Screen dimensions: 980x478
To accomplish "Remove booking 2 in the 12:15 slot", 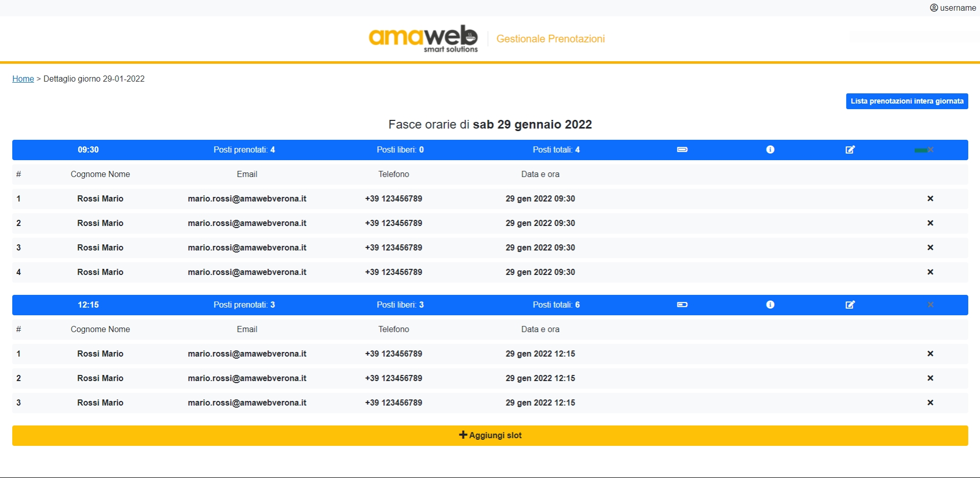I will pos(930,378).
